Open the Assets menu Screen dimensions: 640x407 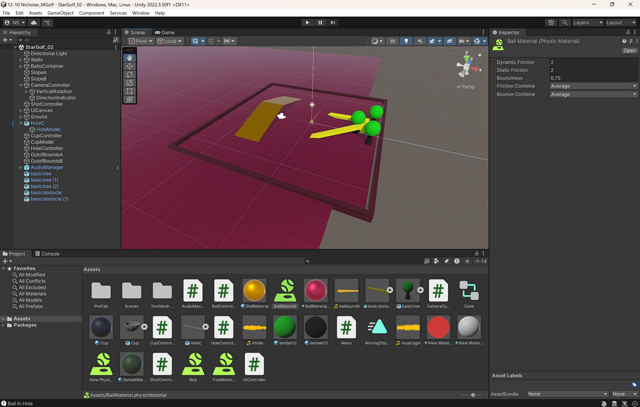(36, 13)
